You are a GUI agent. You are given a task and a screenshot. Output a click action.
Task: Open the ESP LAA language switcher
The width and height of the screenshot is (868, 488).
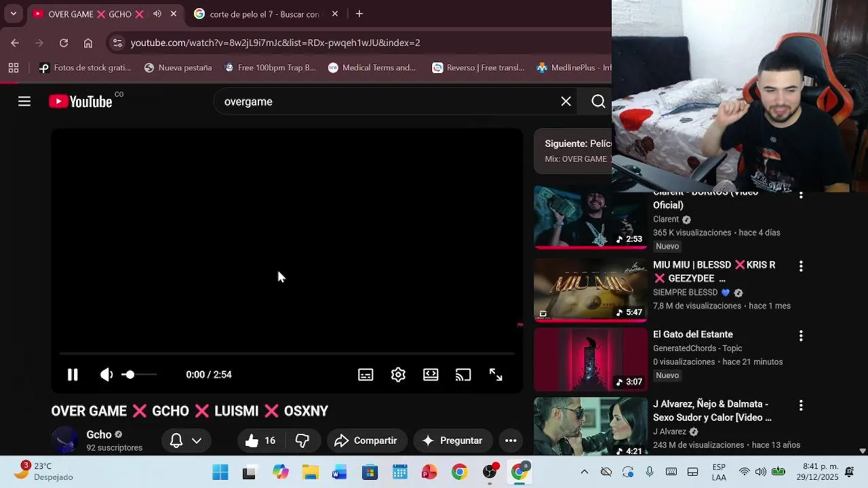(719, 472)
